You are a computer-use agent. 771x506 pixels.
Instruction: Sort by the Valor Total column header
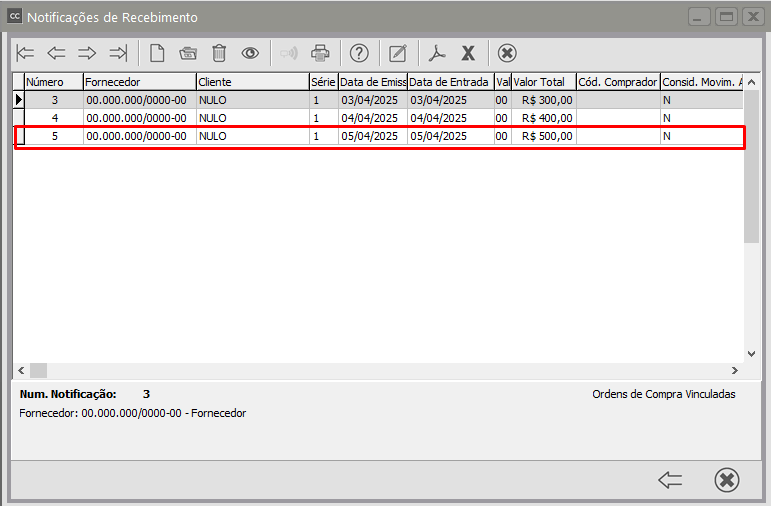tap(543, 82)
